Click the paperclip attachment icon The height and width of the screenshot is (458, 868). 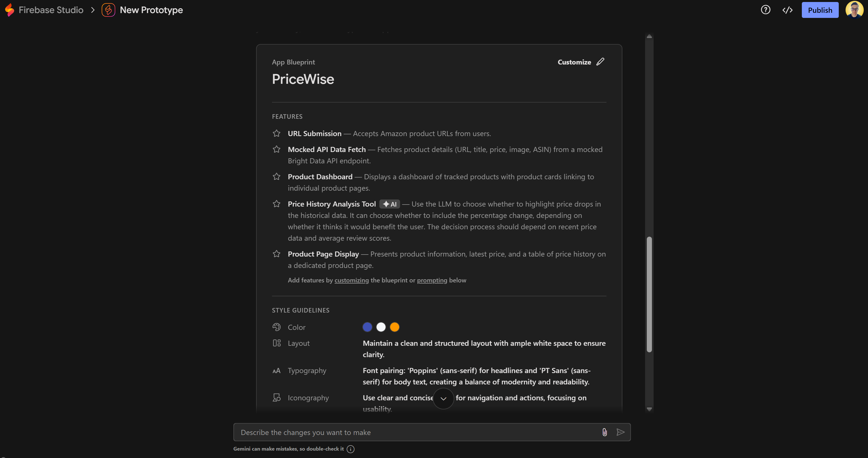pyautogui.click(x=605, y=432)
